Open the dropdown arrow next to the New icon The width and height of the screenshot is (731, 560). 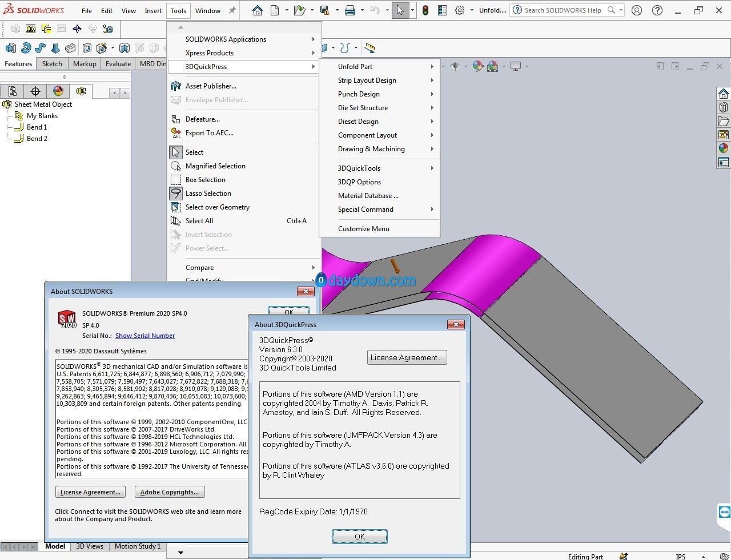(x=287, y=10)
